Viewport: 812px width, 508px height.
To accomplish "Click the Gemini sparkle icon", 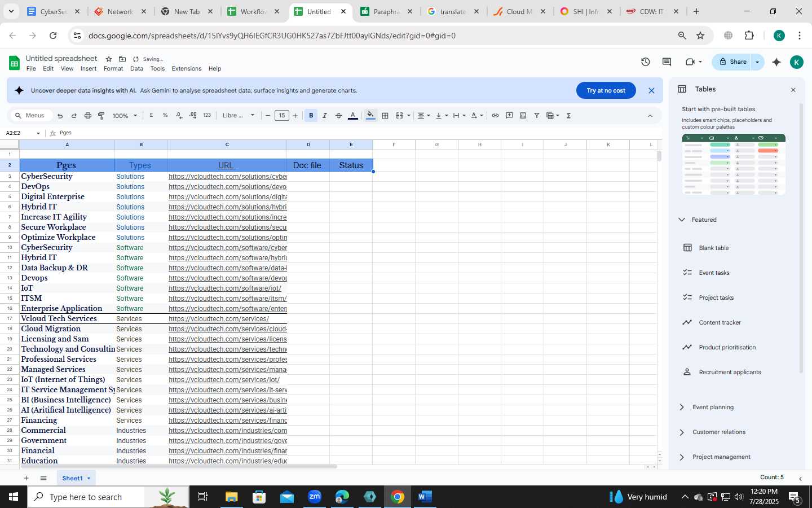I will 776,62.
